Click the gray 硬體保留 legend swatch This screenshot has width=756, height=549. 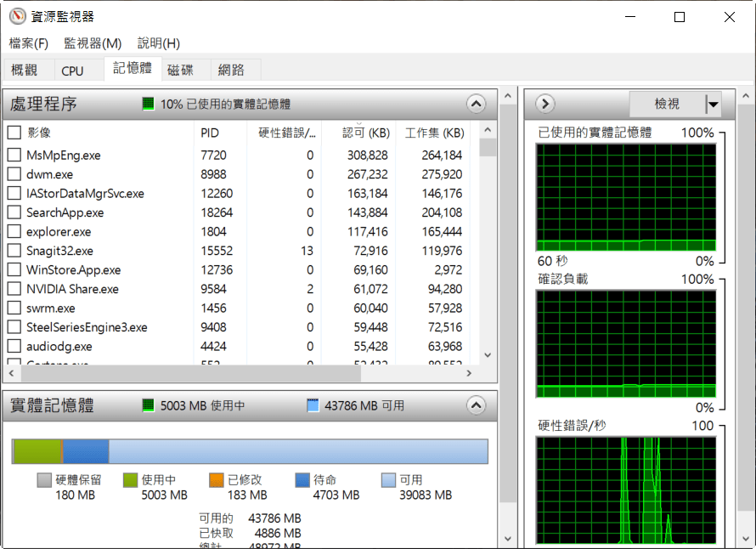[x=45, y=480]
